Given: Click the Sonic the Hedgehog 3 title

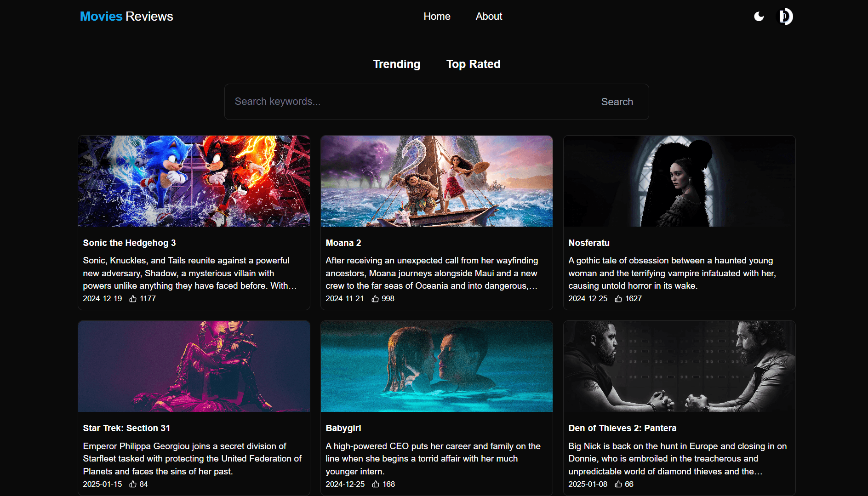Looking at the screenshot, I should pyautogui.click(x=129, y=243).
